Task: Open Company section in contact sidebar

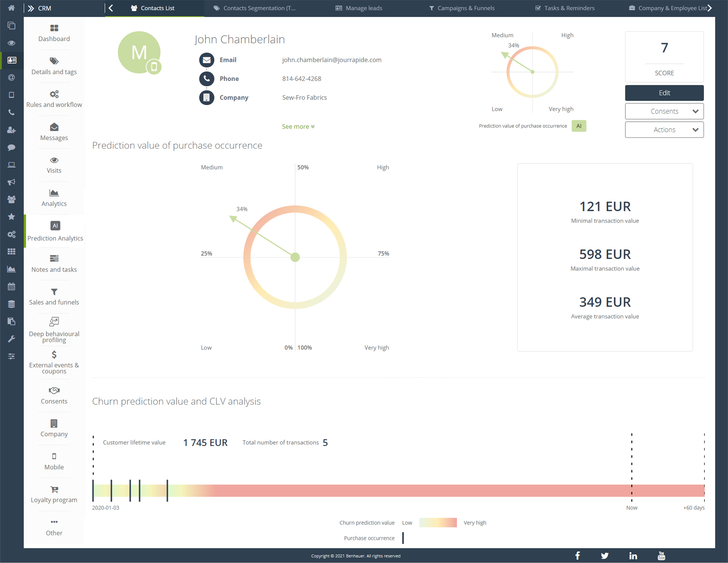Action: tap(54, 429)
